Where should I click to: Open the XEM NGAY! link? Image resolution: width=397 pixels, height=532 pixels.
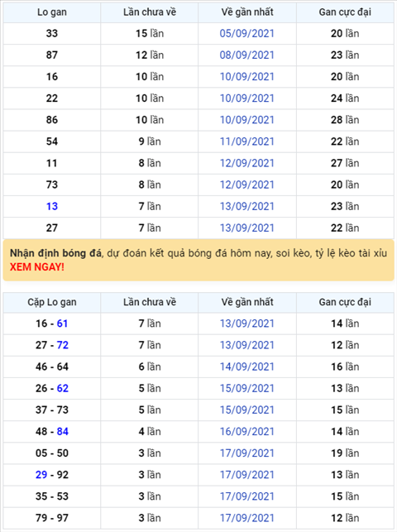[x=37, y=267]
